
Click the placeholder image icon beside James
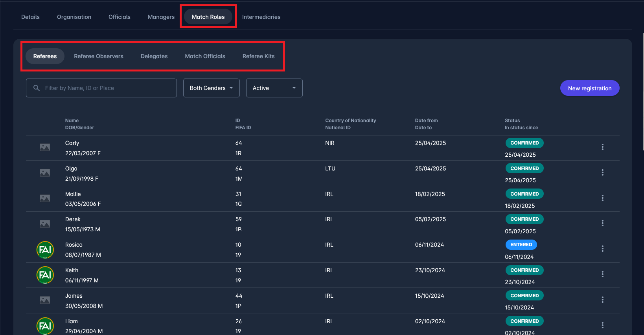[45, 300]
